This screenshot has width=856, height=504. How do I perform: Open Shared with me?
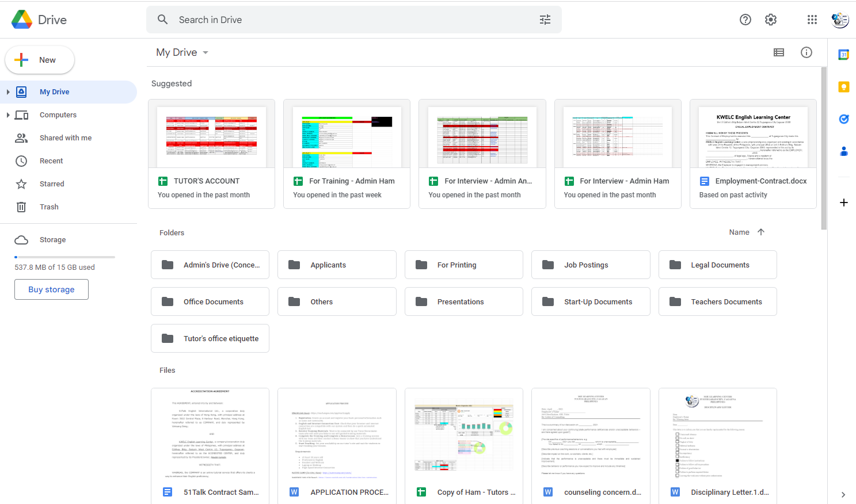click(x=69, y=138)
